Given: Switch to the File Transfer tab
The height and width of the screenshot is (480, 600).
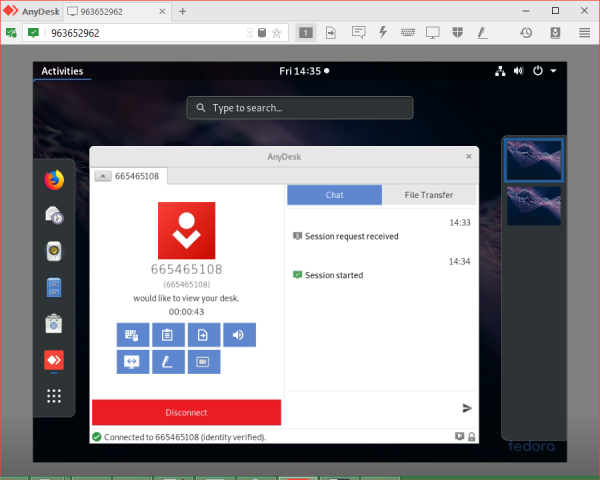Looking at the screenshot, I should pyautogui.click(x=428, y=195).
